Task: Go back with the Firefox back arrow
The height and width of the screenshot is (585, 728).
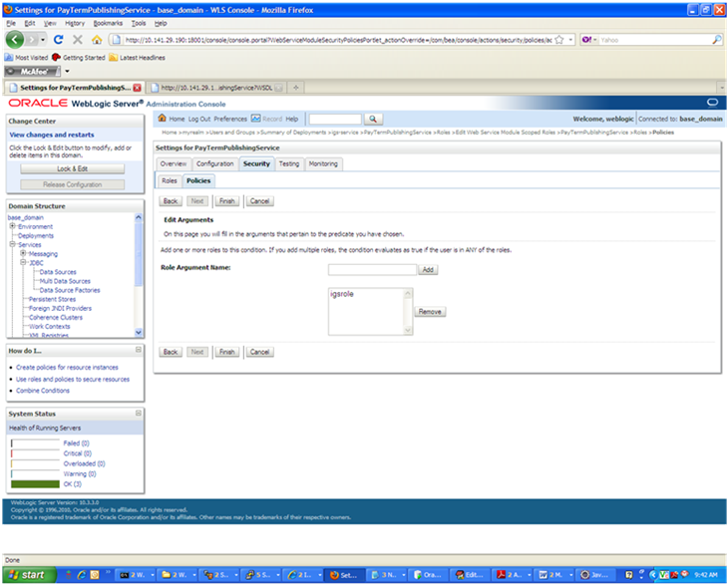Action: [14, 40]
